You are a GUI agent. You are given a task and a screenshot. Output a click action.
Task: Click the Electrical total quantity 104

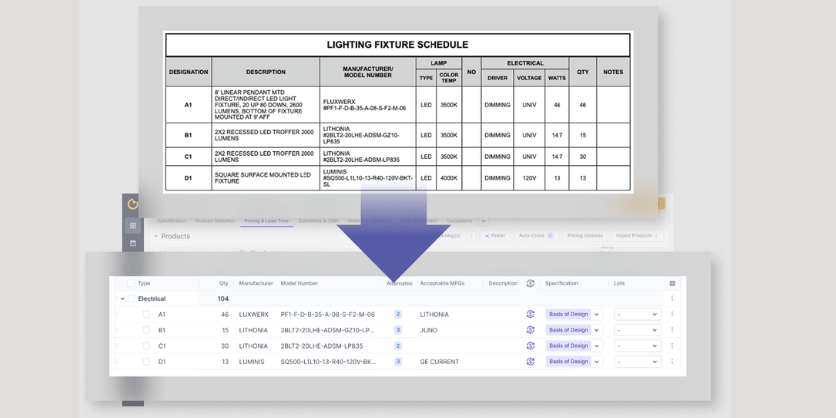click(x=223, y=299)
